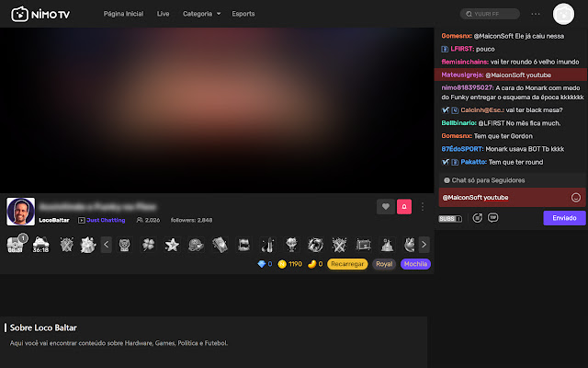
Task: Select the star gift icon
Action: coord(172,245)
